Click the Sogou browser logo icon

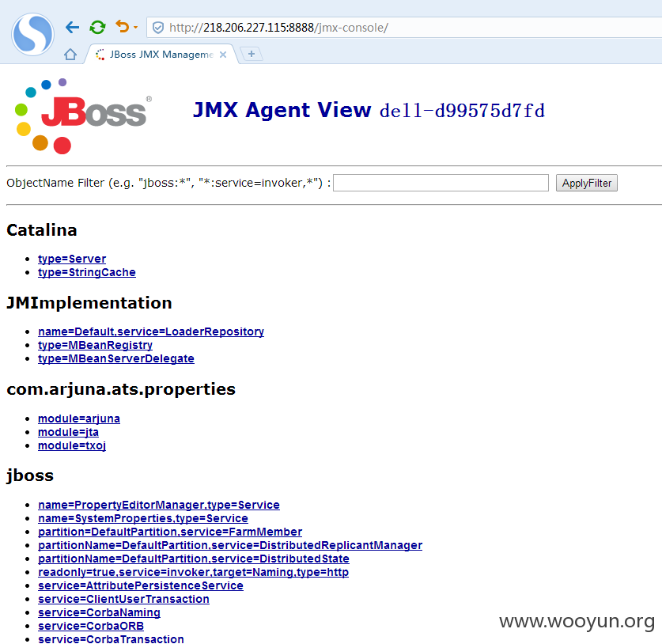[32, 34]
